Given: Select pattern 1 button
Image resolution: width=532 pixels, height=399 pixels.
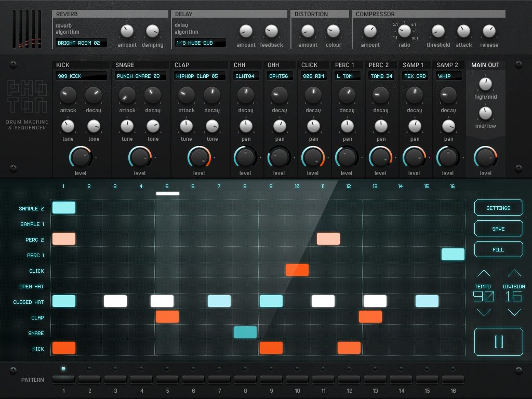Looking at the screenshot, I should (63, 380).
